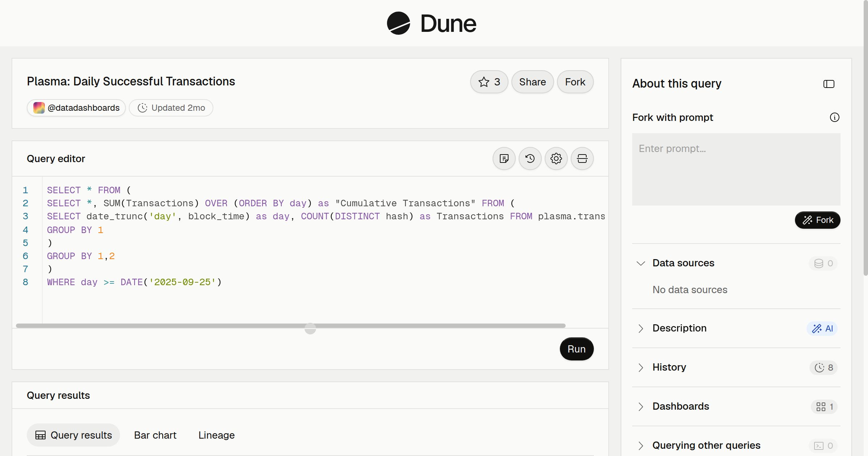Click the "No data sources" text
Viewport: 868px width, 456px height.
pos(690,290)
